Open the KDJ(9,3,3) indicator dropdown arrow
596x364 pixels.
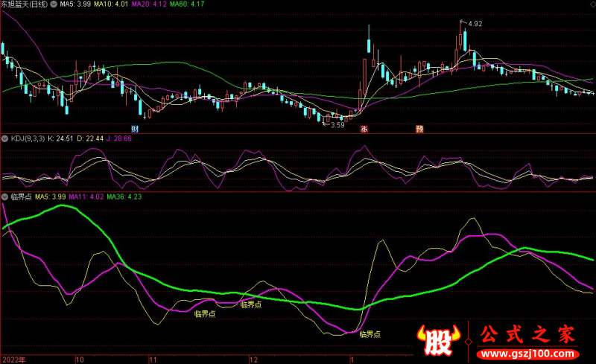pyautogui.click(x=4, y=138)
